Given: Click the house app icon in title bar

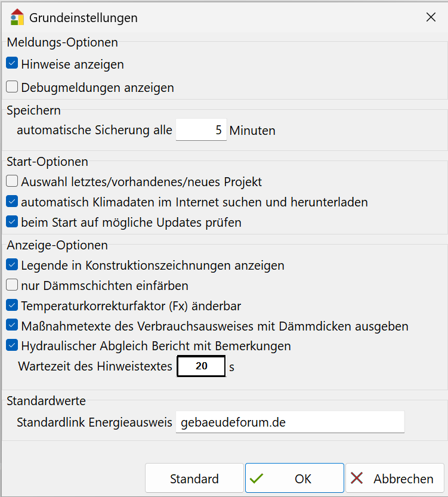Looking at the screenshot, I should tap(17, 17).
